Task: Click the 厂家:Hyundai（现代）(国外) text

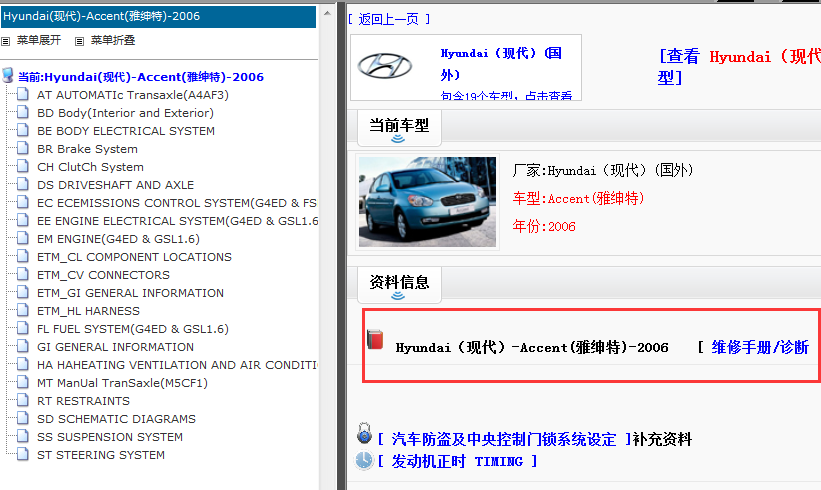Action: 603,170
